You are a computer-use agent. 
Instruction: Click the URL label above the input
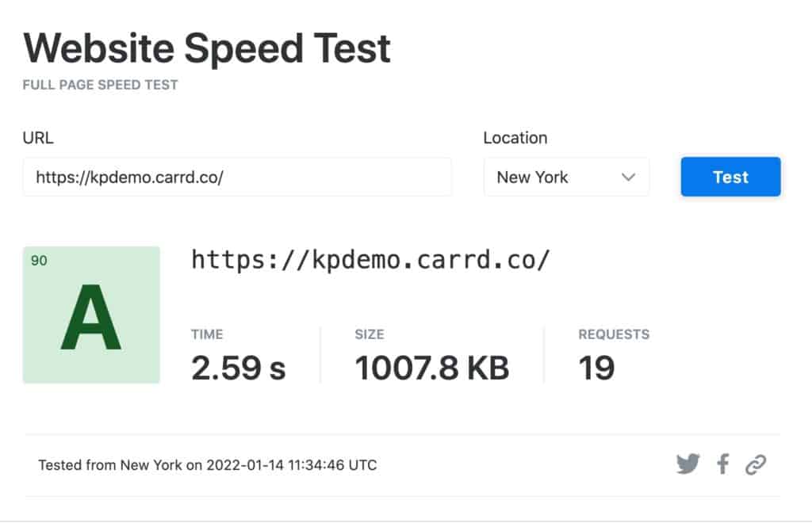(x=38, y=138)
